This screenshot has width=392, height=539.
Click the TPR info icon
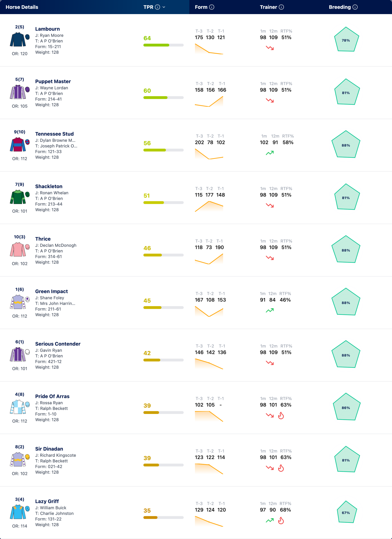click(x=158, y=7)
